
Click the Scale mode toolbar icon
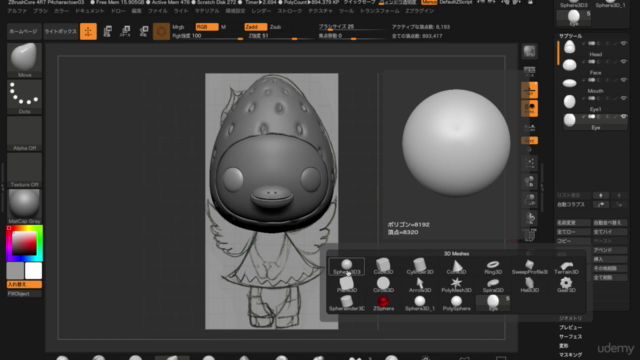125,31
